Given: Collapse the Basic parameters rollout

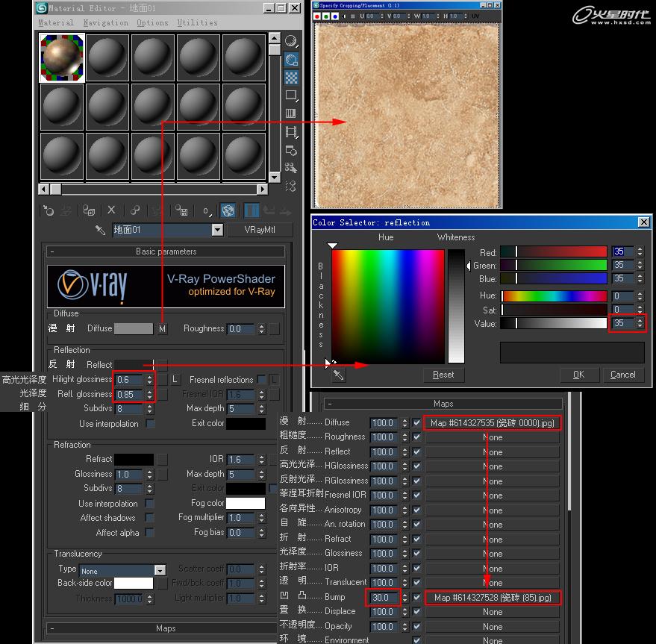Looking at the screenshot, I should (x=166, y=251).
